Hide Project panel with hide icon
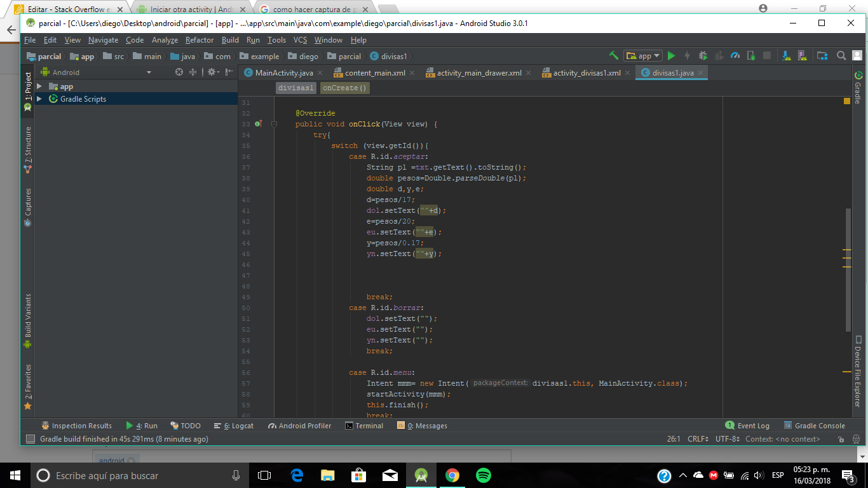The image size is (868, 488). click(229, 72)
